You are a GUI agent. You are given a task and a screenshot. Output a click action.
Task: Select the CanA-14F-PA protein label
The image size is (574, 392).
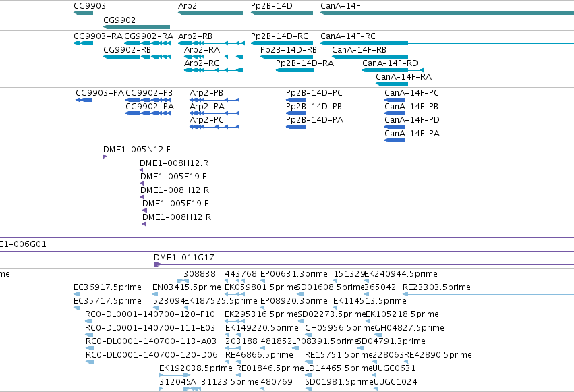[412, 134]
